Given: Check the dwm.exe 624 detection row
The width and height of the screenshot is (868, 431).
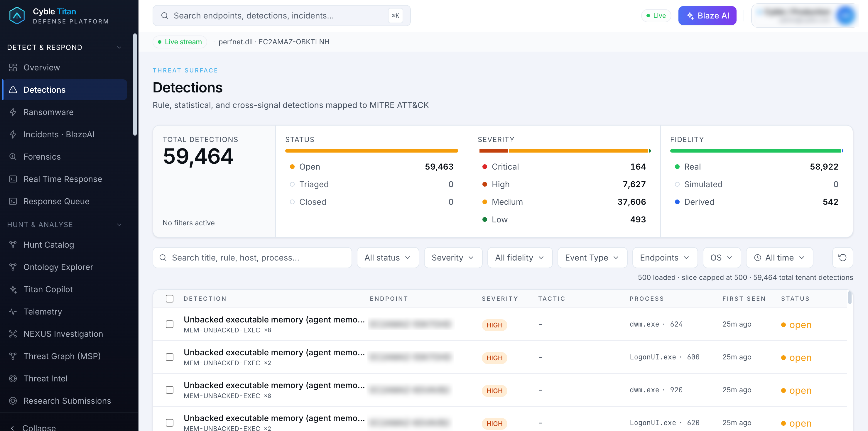Looking at the screenshot, I should (x=170, y=324).
